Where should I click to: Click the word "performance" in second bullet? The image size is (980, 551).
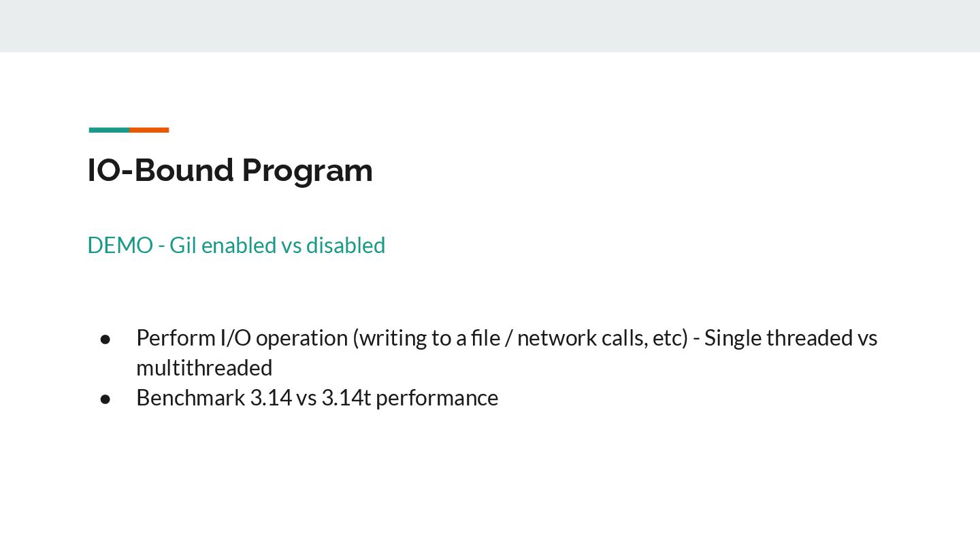pyautogui.click(x=437, y=397)
